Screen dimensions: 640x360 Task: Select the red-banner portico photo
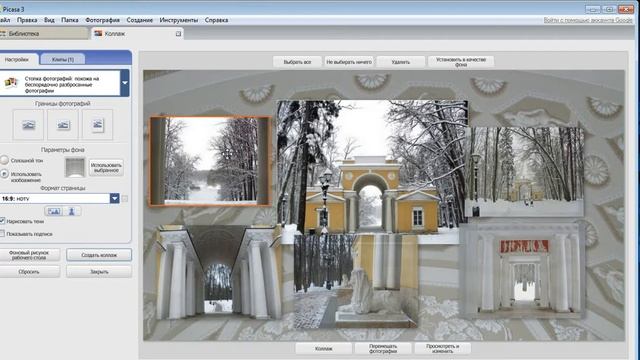524,271
